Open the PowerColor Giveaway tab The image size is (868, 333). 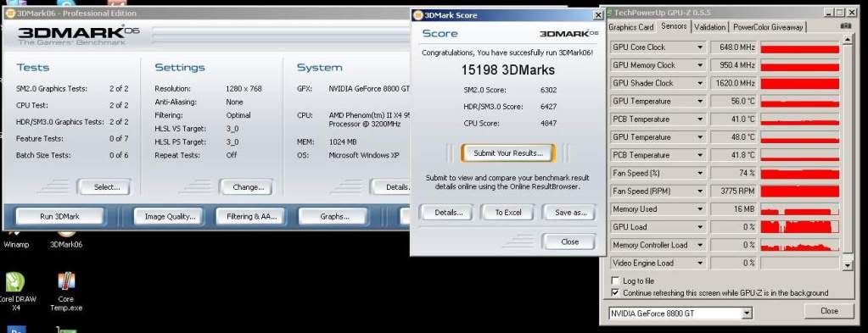point(768,27)
